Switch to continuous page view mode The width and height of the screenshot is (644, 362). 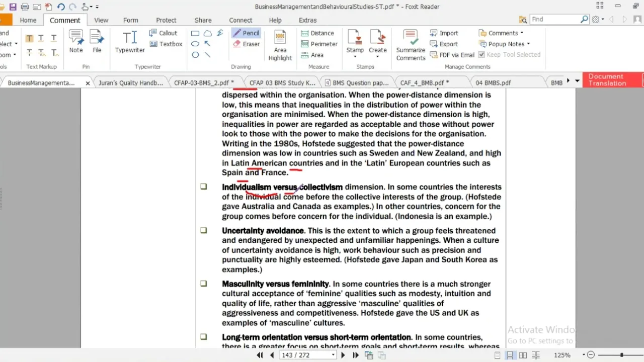click(x=510, y=355)
